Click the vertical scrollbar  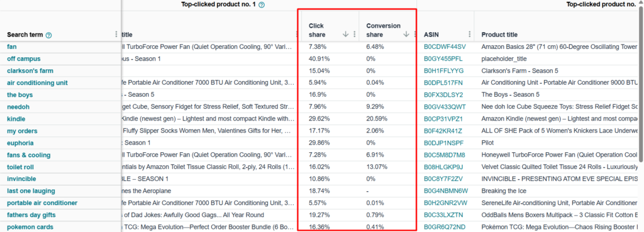(x=641, y=87)
